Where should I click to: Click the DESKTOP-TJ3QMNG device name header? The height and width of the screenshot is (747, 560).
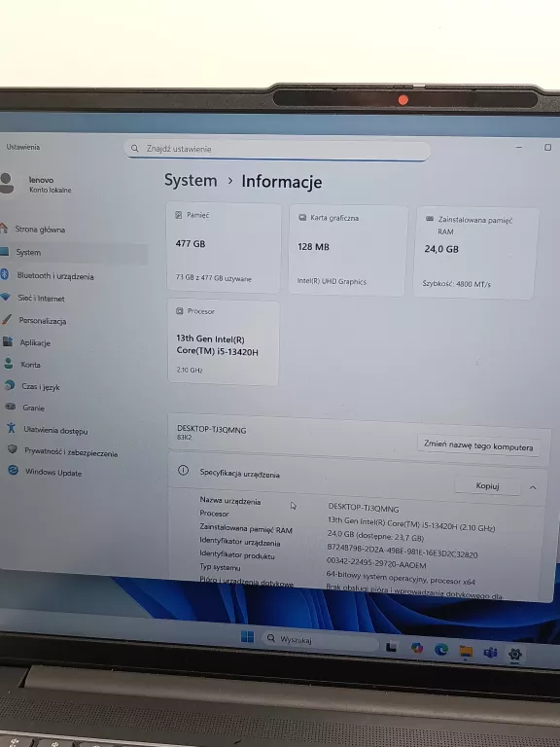[x=211, y=430]
